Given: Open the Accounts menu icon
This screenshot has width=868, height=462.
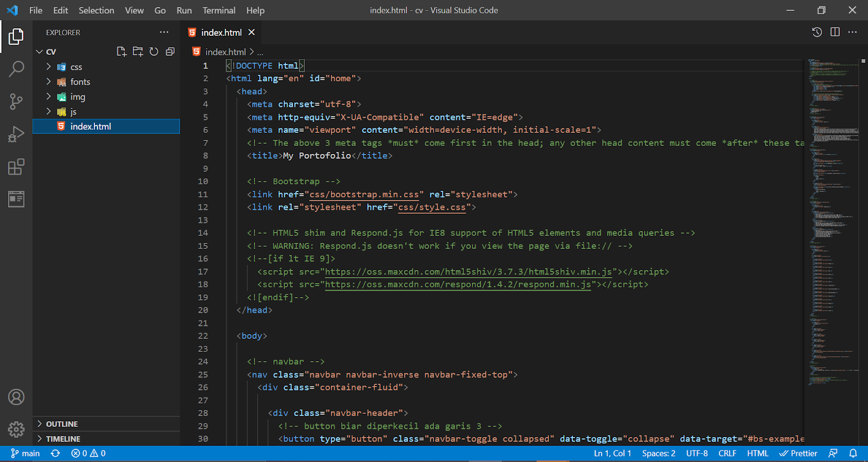Looking at the screenshot, I should (x=16, y=397).
